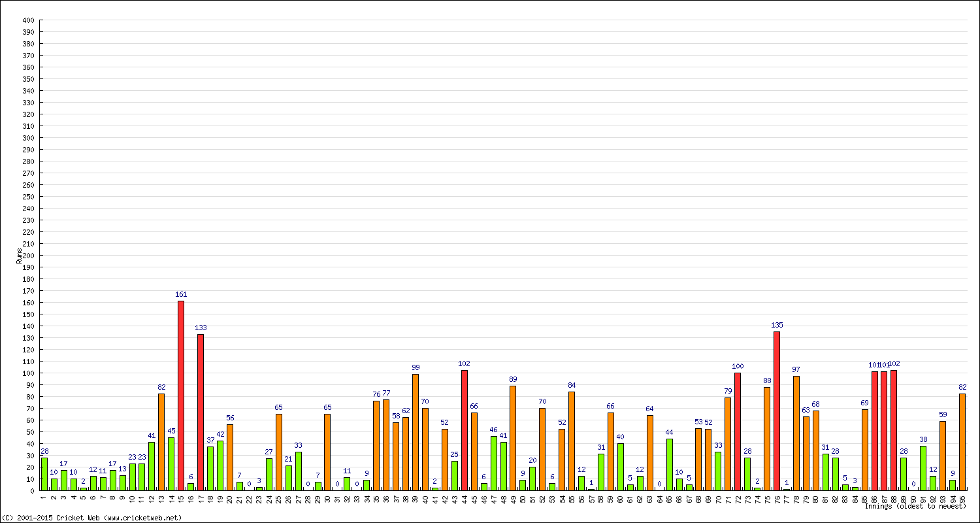The image size is (980, 523).
Task: Select the orange bar labeled 84
Action: (572, 441)
